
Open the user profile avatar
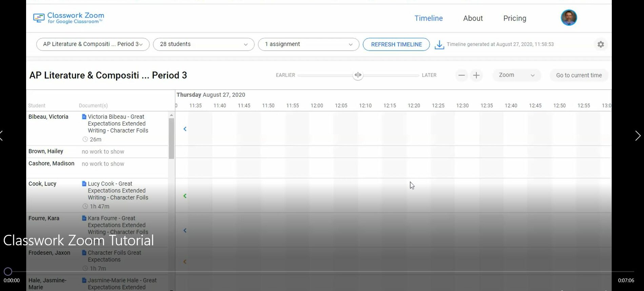(x=569, y=18)
